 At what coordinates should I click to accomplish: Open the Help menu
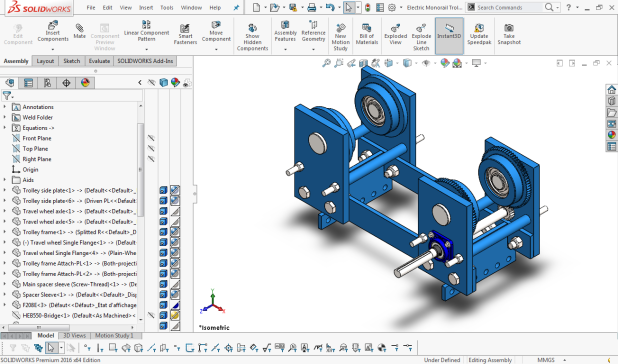(215, 7)
